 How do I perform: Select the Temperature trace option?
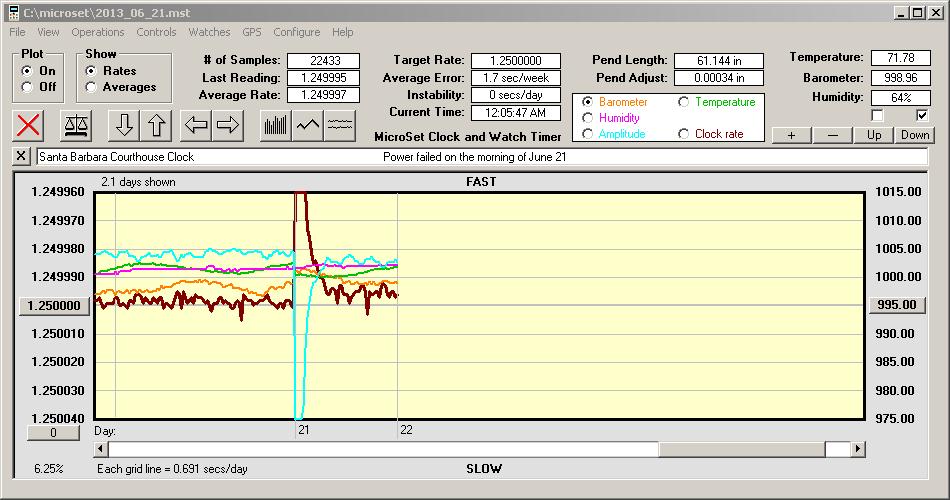pos(683,102)
